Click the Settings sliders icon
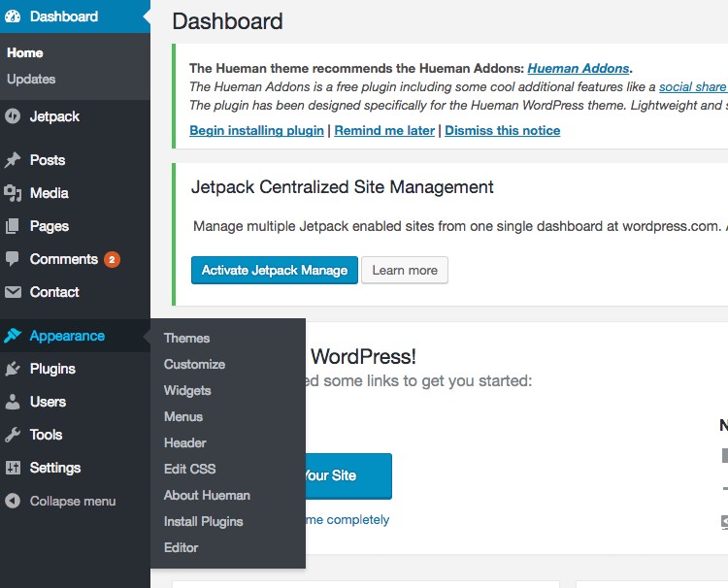 coord(13,468)
